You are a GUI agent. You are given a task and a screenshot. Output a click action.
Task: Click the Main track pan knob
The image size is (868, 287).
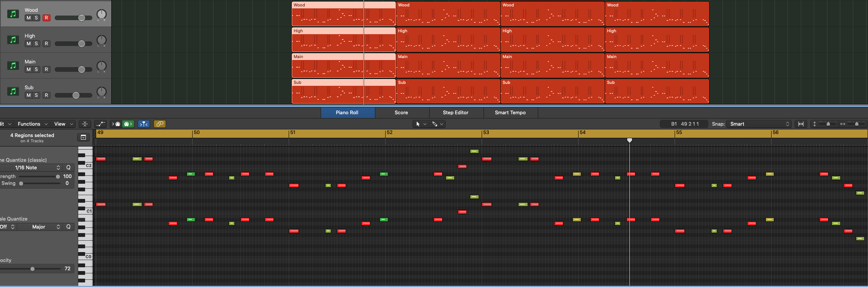tap(101, 66)
